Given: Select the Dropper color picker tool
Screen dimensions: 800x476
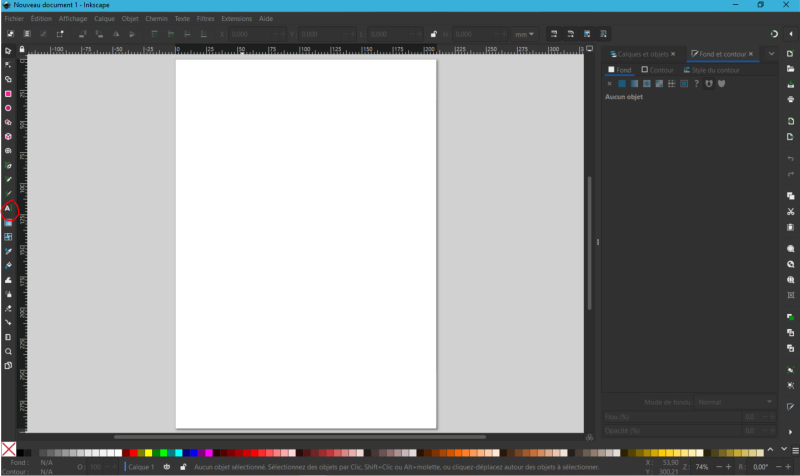Looking at the screenshot, I should click(8, 252).
